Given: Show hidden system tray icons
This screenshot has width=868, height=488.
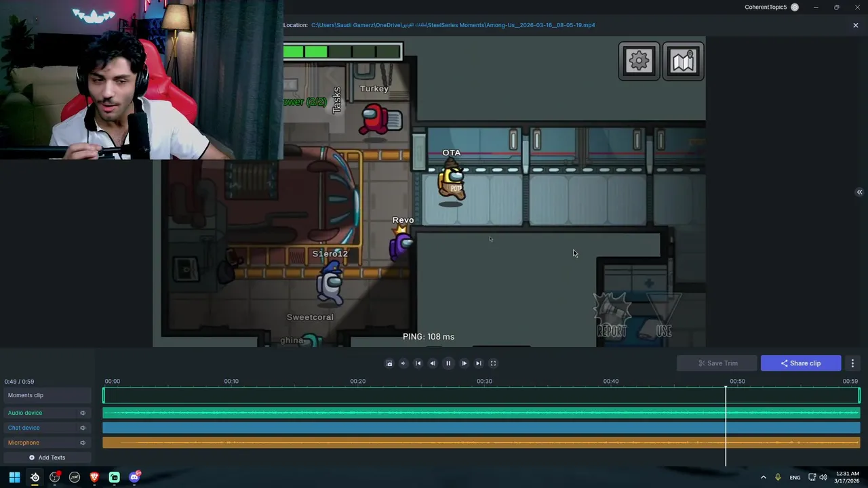Looking at the screenshot, I should coord(763,477).
